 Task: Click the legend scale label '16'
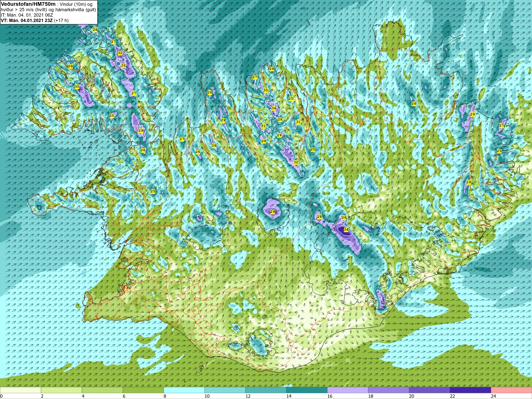[330, 396]
